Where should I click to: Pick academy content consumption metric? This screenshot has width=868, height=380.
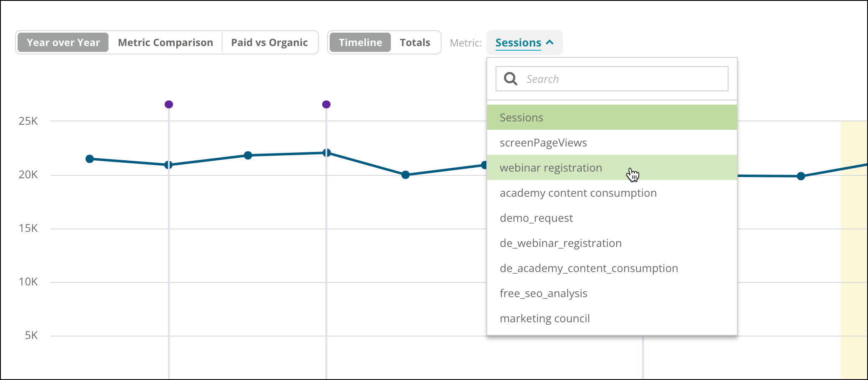612,193
